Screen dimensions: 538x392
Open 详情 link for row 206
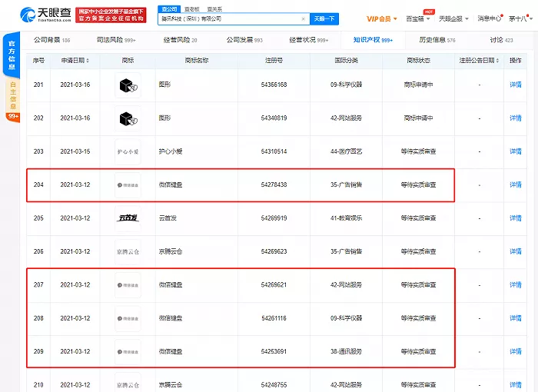(516, 251)
